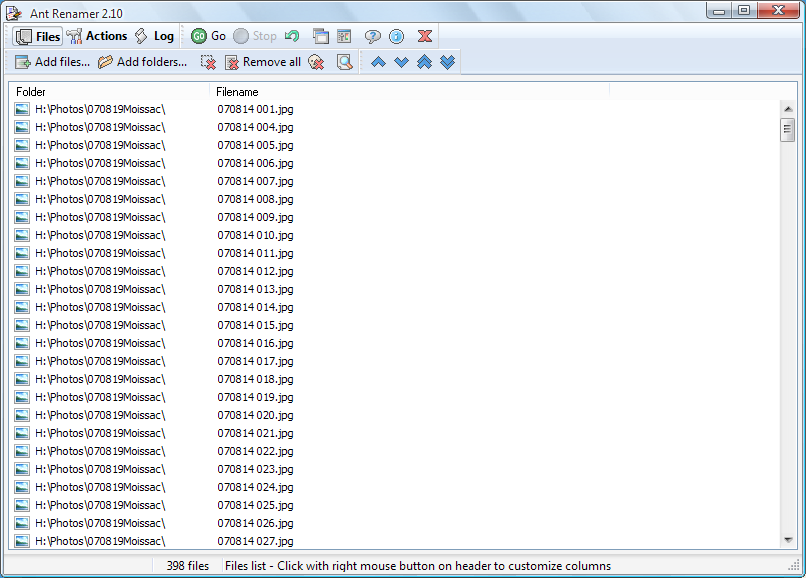Click Ant Renamer title bar icon

point(14,13)
